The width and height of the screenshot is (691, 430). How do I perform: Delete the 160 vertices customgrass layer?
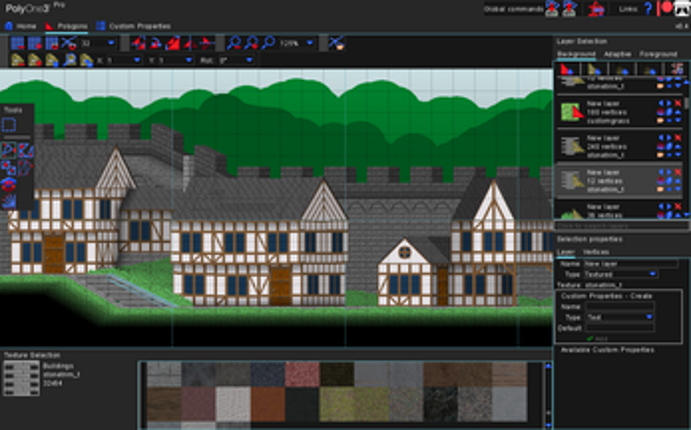[677, 104]
